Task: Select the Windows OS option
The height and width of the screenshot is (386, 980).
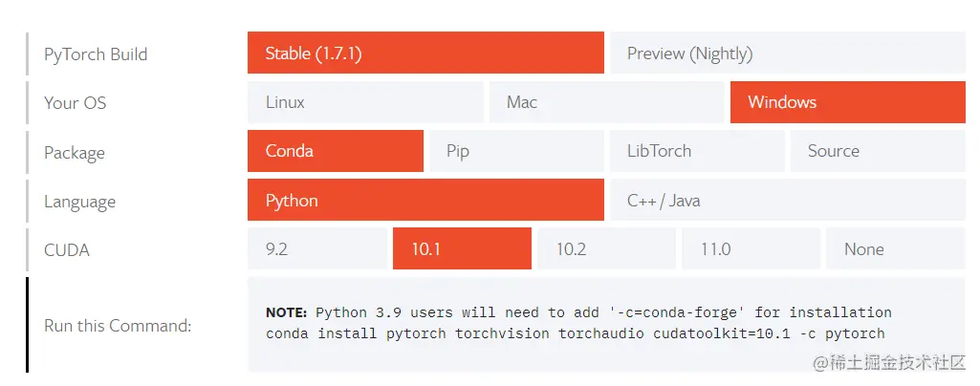Action: 847,102
